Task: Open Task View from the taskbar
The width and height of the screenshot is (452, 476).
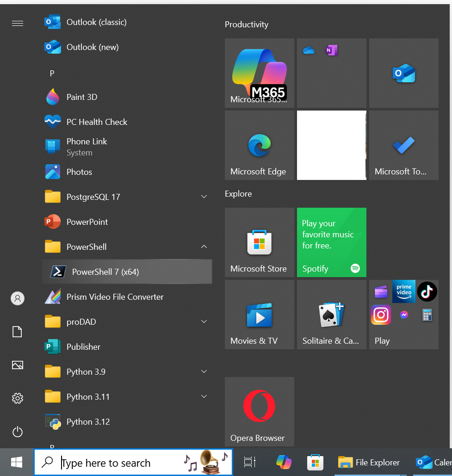Action: point(250,462)
